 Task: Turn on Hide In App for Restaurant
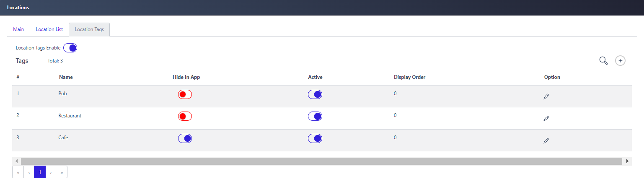coord(185,116)
